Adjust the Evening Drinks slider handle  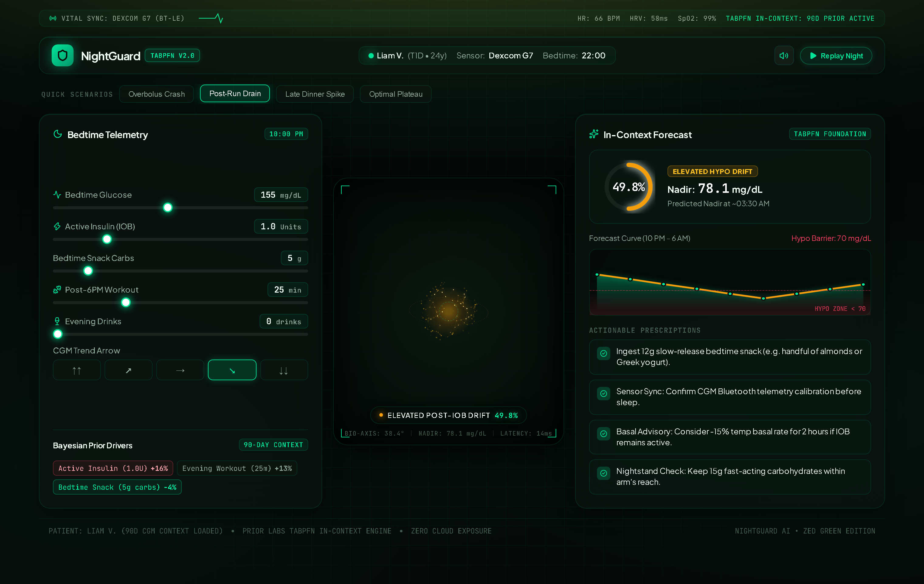[57, 334]
